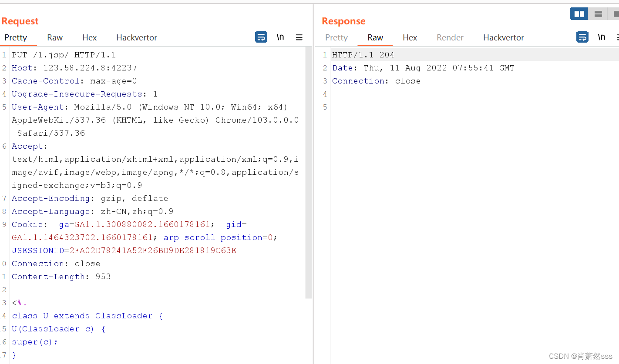Screen dimensions: 619x364
Task: Switch Response view to Pretty tab
Action: [x=336, y=37]
